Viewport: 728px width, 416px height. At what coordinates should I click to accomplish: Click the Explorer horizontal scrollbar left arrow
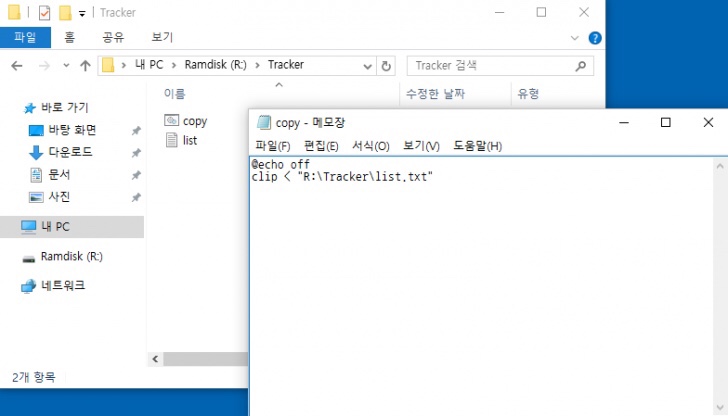[x=155, y=359]
